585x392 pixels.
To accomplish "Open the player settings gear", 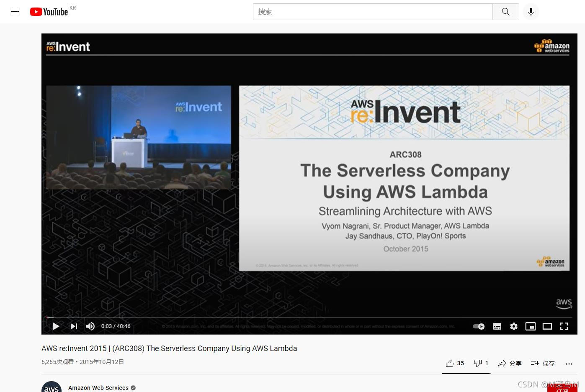I will pos(514,326).
